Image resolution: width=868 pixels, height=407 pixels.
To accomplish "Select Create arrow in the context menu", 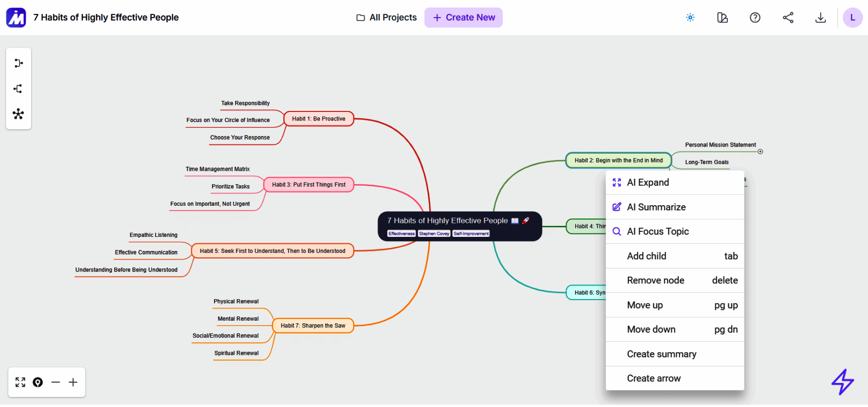I will pyautogui.click(x=675, y=378).
